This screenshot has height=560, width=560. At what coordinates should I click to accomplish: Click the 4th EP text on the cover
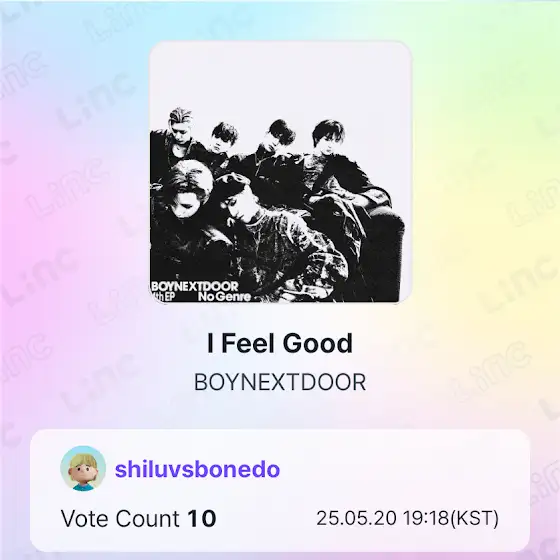click(x=162, y=297)
